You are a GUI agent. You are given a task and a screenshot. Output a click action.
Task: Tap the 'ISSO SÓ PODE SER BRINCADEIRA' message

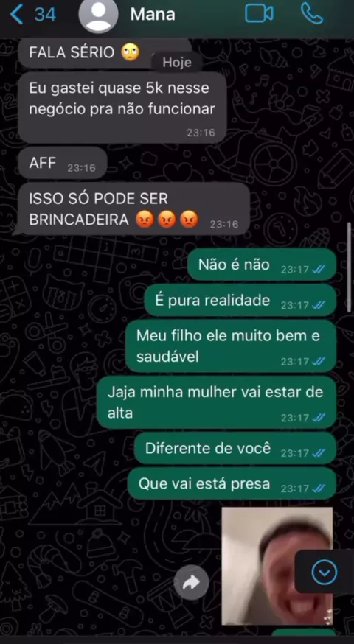[x=133, y=209]
